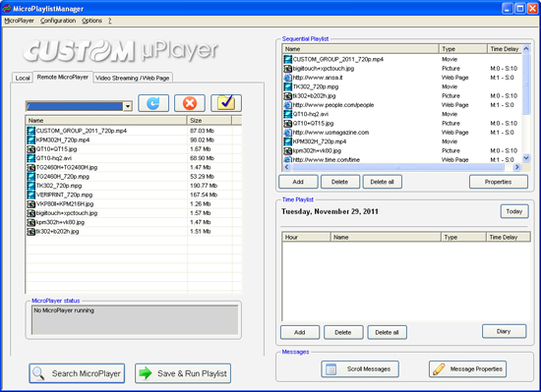The image size is (541, 392).
Task: Click the 190.77 Mb size cell
Action: (x=204, y=186)
